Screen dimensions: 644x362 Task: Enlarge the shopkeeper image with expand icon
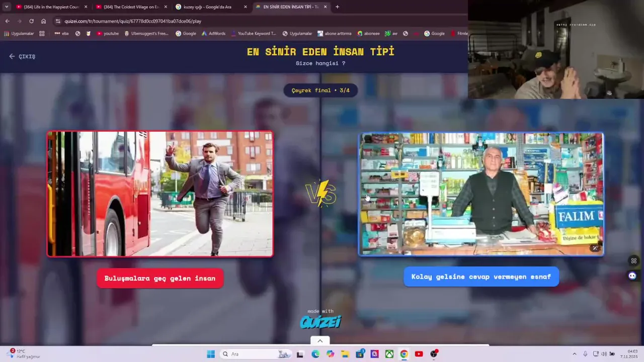pos(595,248)
